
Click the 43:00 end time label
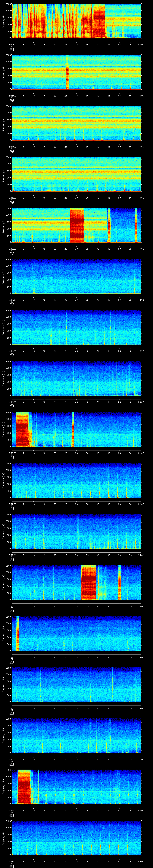coord(141,44)
